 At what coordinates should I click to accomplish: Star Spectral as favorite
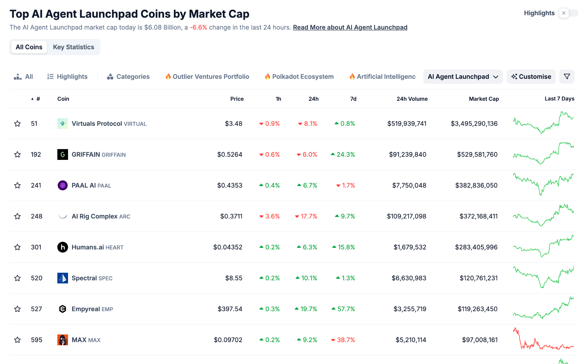[18, 278]
